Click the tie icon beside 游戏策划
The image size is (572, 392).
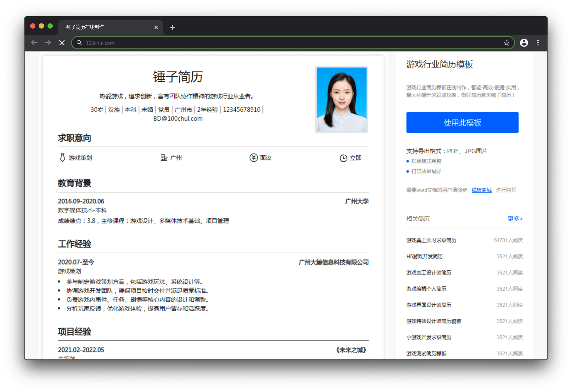[63, 158]
